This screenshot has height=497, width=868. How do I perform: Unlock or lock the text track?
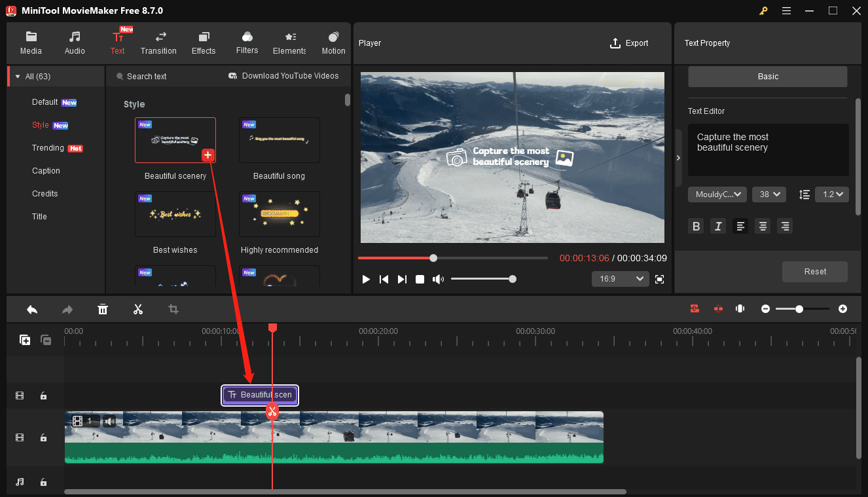coord(43,396)
